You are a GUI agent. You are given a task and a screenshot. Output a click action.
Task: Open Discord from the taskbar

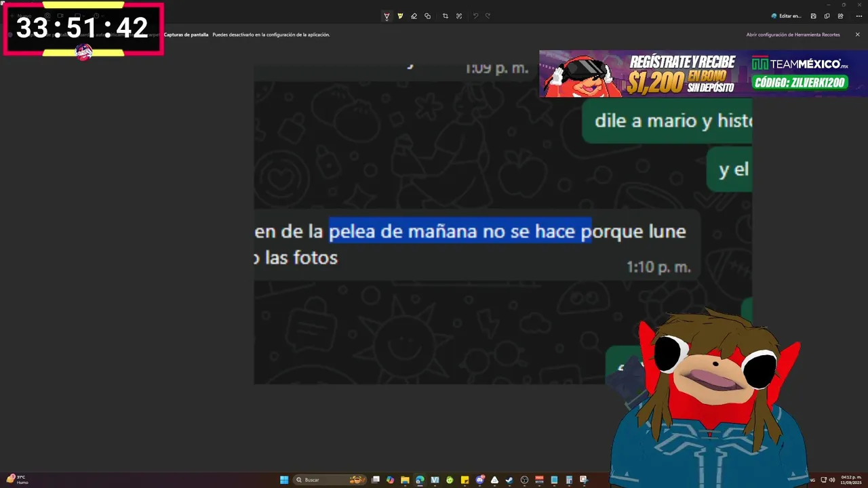479,480
